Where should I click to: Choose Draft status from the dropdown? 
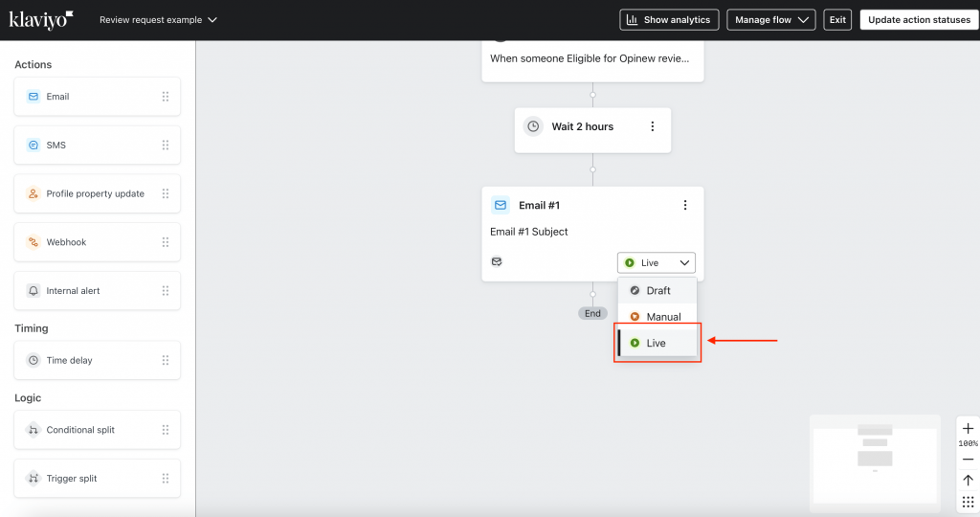657,291
